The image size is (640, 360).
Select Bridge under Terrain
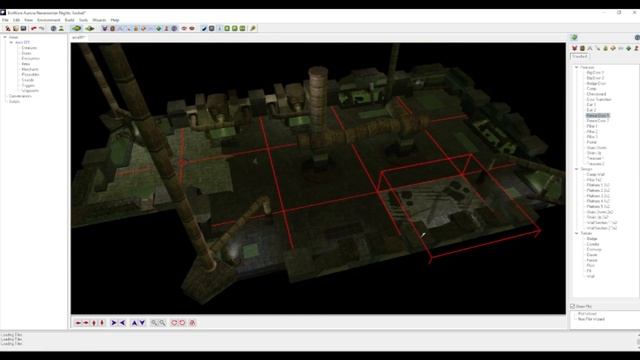point(592,239)
